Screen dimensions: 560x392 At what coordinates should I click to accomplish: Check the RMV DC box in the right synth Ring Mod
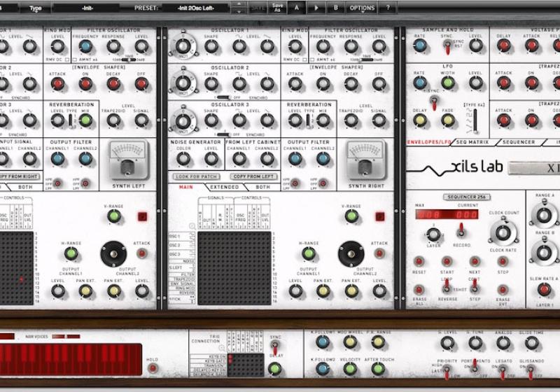(x=304, y=59)
